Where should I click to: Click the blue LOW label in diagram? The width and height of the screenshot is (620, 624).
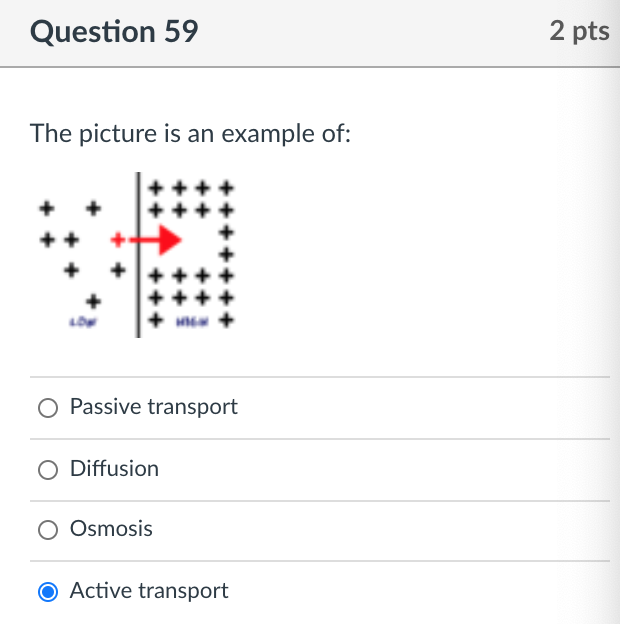[81, 322]
